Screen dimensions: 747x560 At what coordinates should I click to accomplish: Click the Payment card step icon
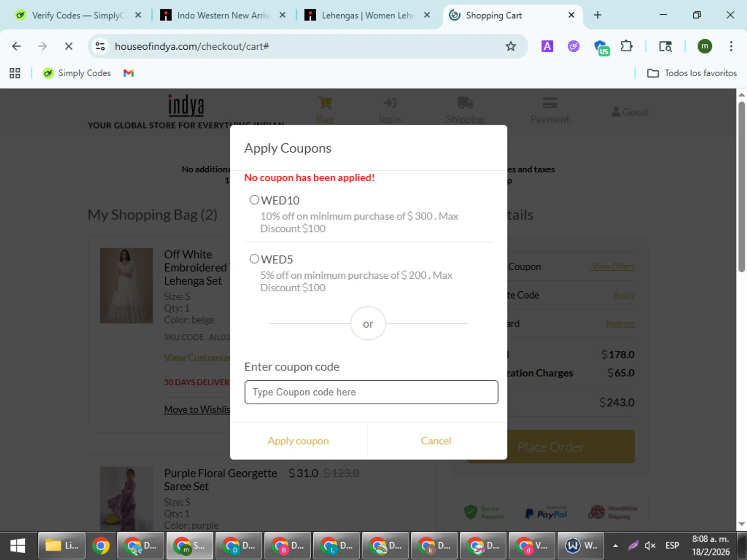(x=550, y=103)
